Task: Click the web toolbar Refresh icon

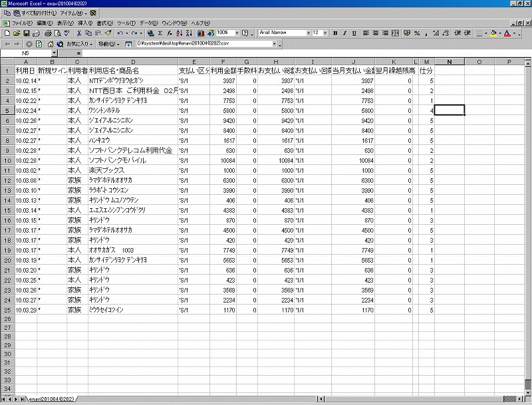Action: click(39, 44)
